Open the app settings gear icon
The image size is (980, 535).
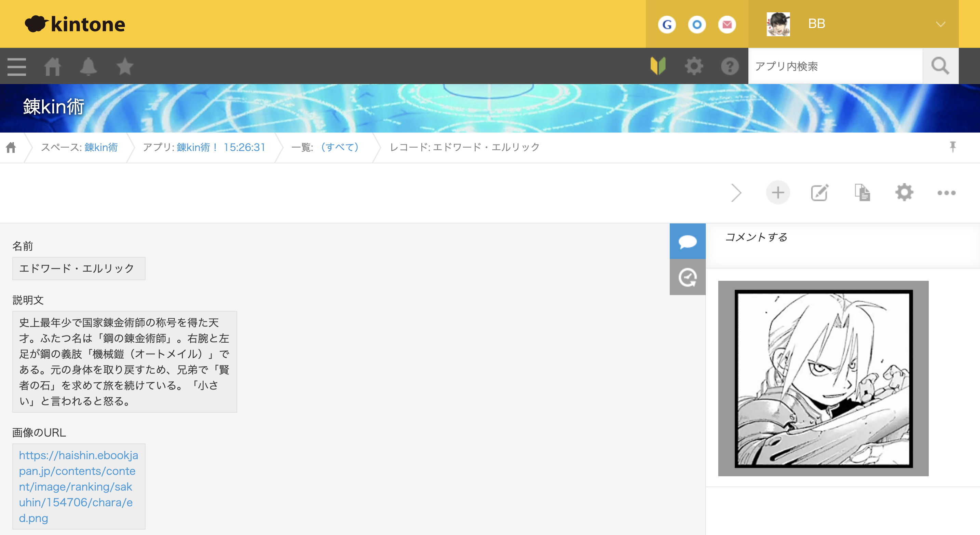click(x=904, y=192)
